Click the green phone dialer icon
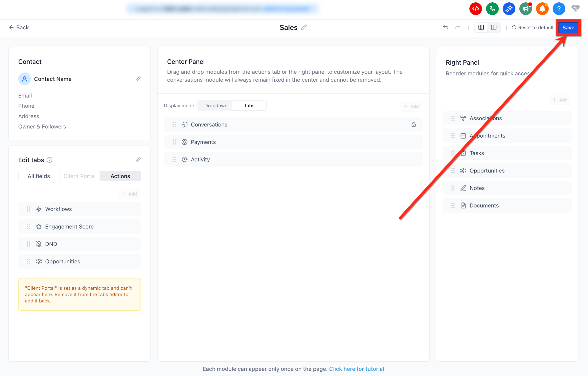588x376 pixels. pos(492,9)
